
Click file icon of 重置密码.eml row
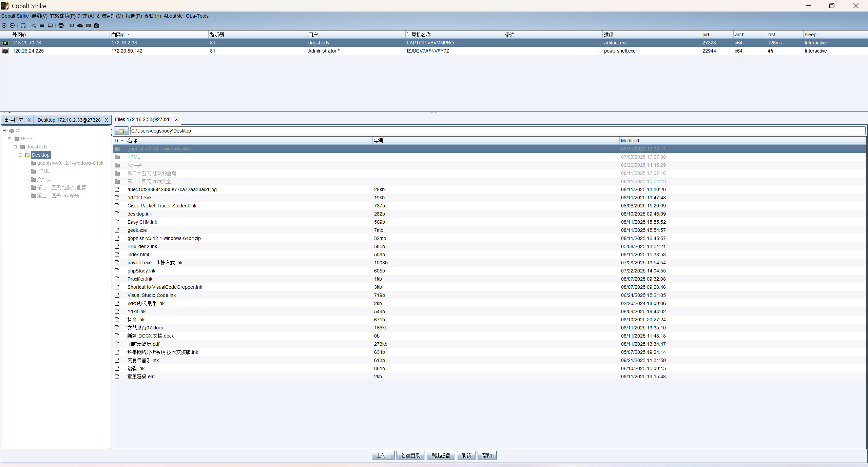(117, 377)
